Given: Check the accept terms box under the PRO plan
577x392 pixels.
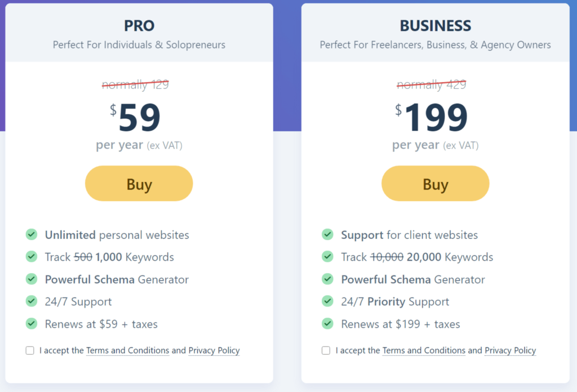Looking at the screenshot, I should click(x=29, y=350).
